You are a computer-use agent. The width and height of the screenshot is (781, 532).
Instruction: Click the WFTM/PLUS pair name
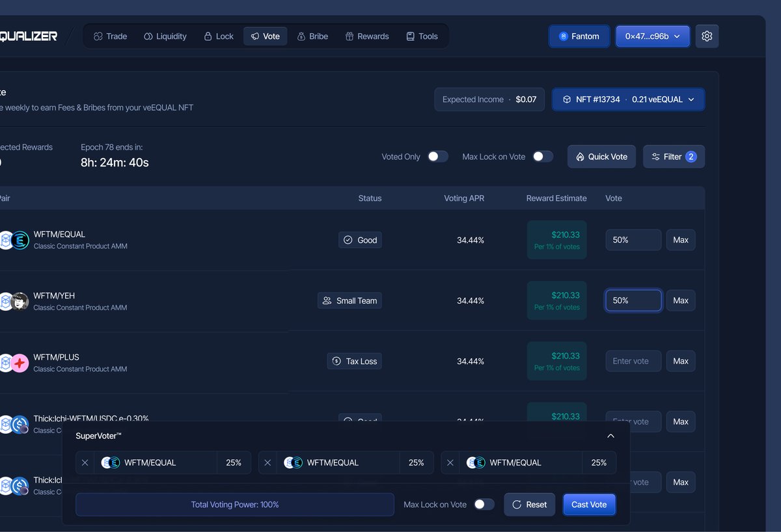56,357
